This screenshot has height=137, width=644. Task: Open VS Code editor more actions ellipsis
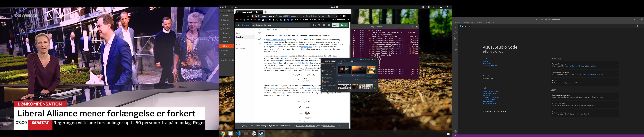tap(641, 26)
